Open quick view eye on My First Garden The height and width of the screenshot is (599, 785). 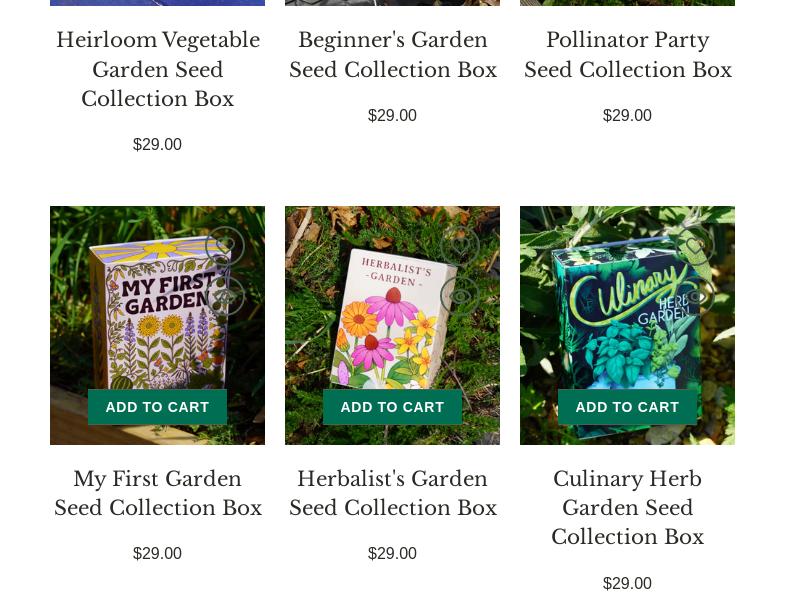[225, 296]
